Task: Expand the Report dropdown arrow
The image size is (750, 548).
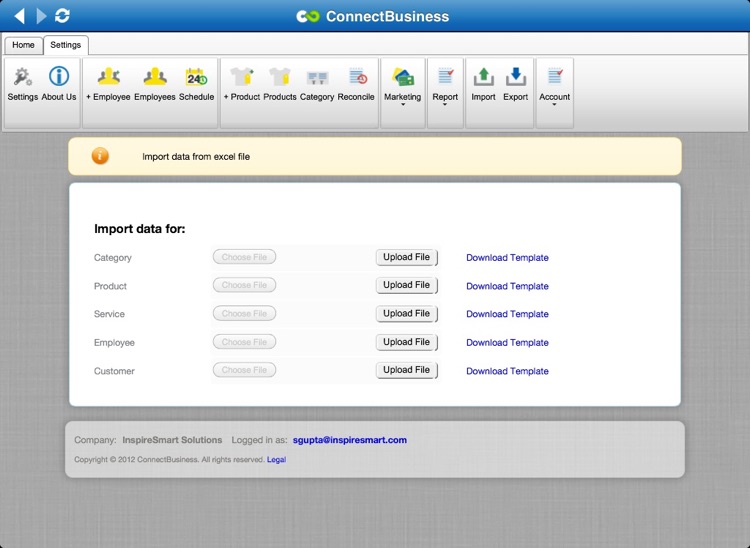Action: pyautogui.click(x=445, y=104)
